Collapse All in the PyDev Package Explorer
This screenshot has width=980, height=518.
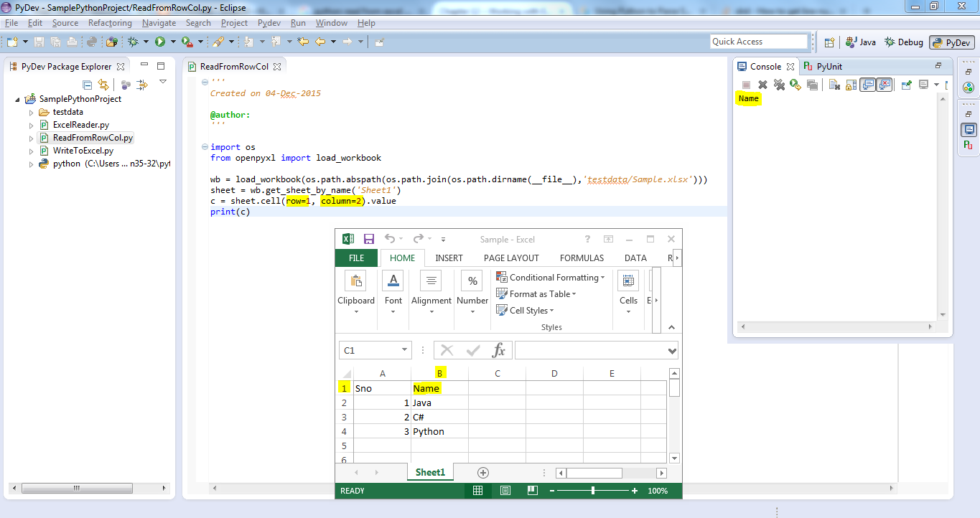pyautogui.click(x=87, y=84)
